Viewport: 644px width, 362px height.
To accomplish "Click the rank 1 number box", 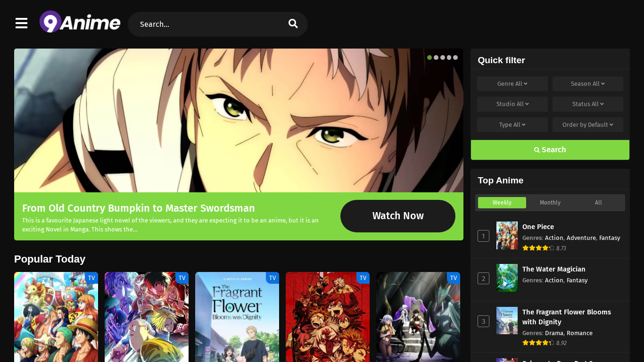I will [x=483, y=236].
